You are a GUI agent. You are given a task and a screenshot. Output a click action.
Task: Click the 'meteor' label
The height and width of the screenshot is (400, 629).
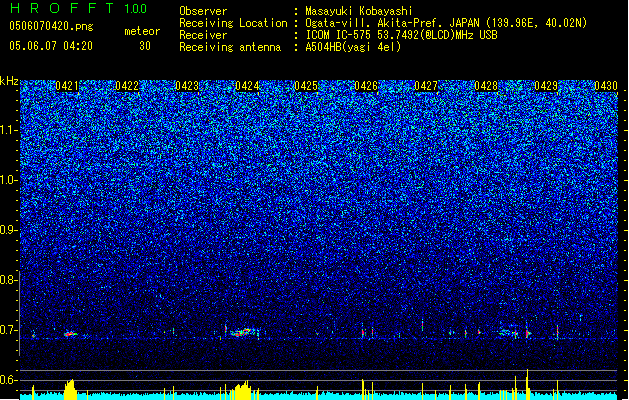pyautogui.click(x=142, y=31)
